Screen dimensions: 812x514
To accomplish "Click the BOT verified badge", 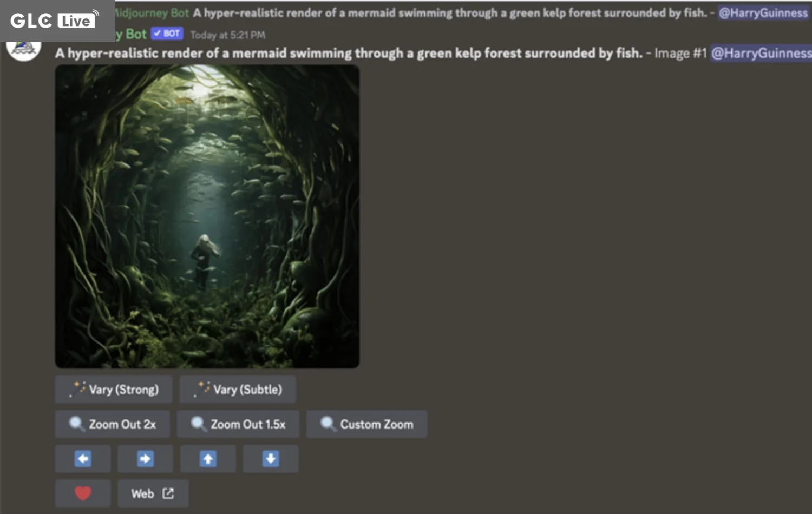I will click(x=167, y=34).
